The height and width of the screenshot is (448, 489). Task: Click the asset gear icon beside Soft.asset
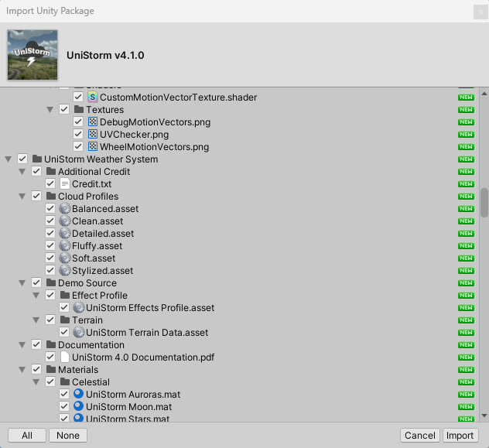click(65, 258)
